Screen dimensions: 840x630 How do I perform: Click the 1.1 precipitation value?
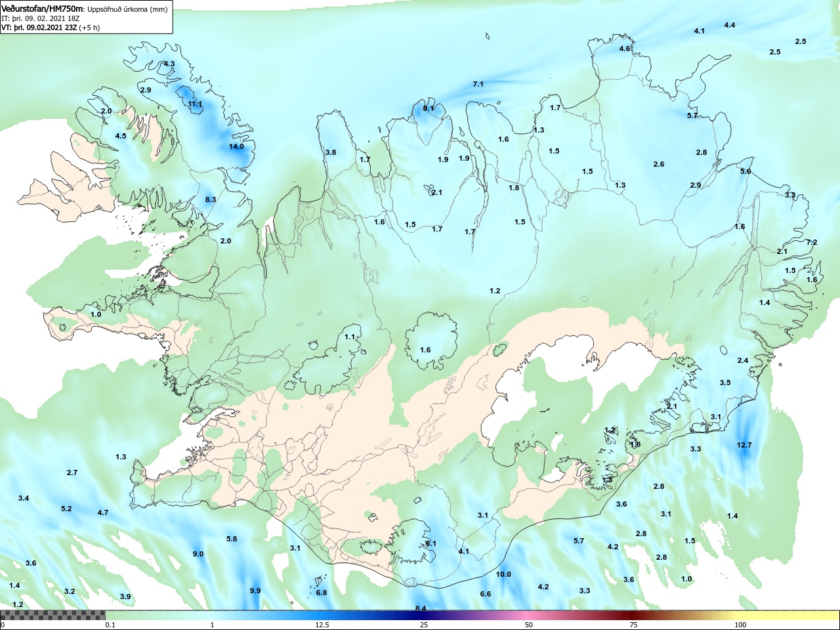[350, 337]
